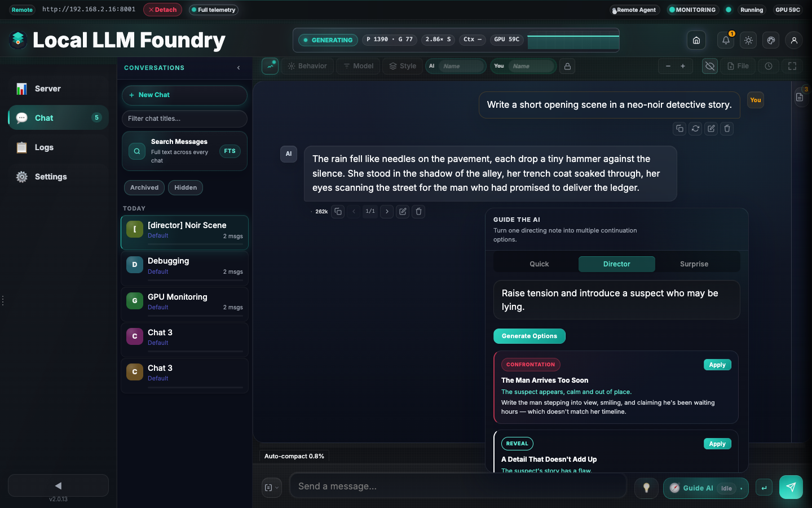Send the message with paper plane button
The image size is (812, 508).
click(x=791, y=487)
